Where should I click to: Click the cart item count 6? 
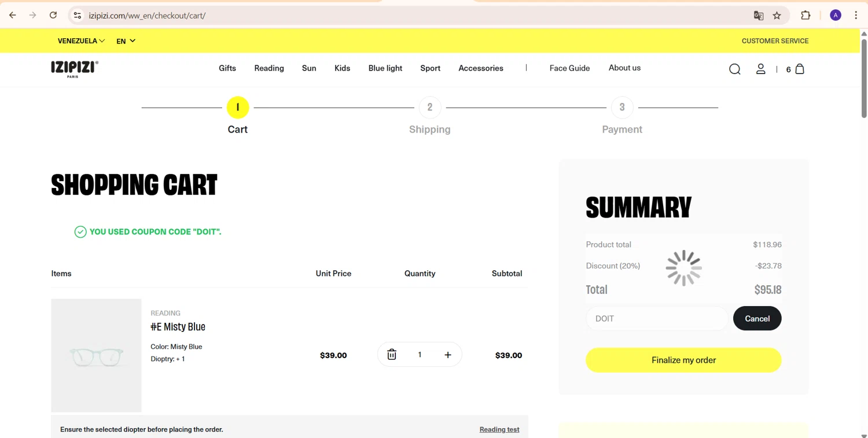pos(788,69)
